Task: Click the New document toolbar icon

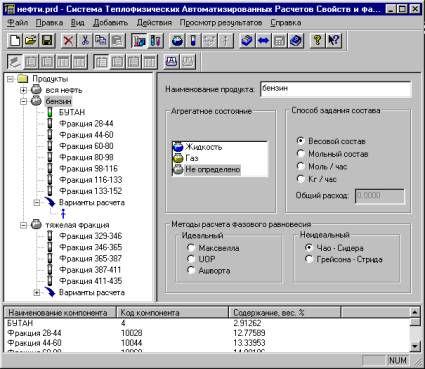Action: point(15,41)
